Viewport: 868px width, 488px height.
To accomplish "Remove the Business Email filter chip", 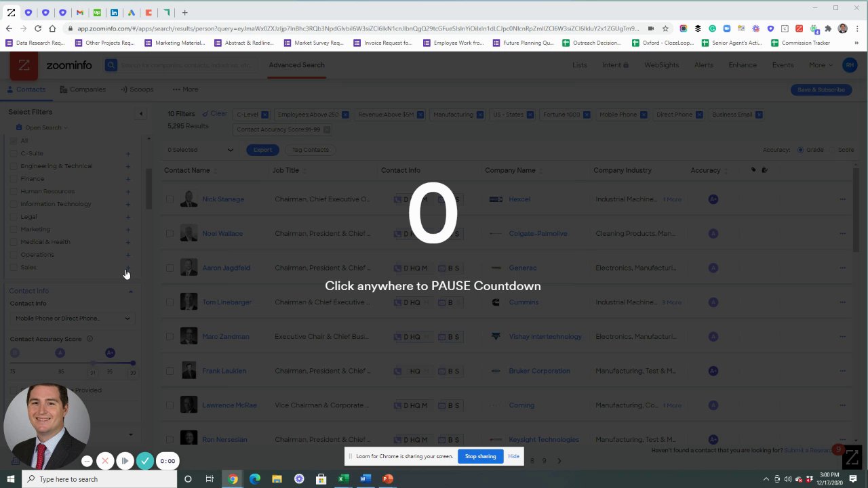I will [759, 115].
